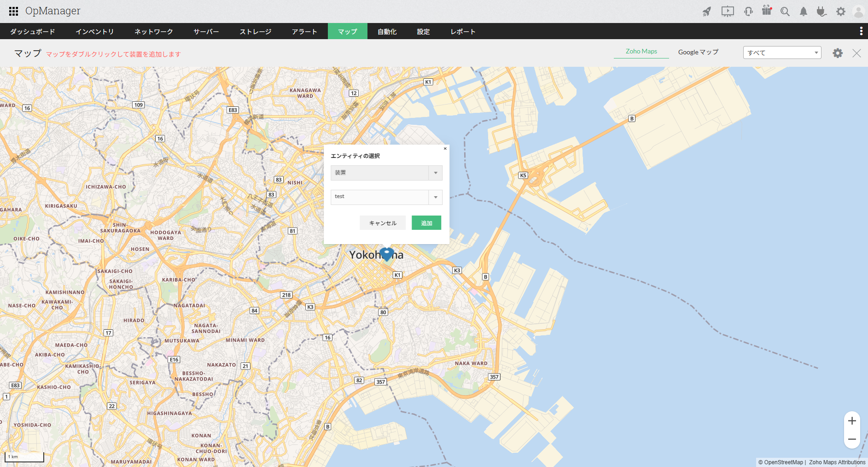
Task: Go to 設定 tab
Action: [x=424, y=31]
